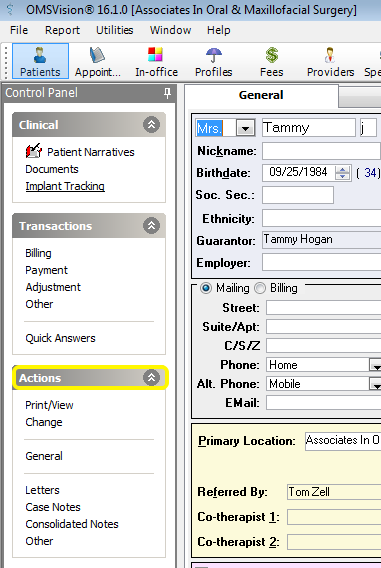Viewport: 381px width, 568px height.
Task: Open the Change action
Action: pyautogui.click(x=44, y=422)
